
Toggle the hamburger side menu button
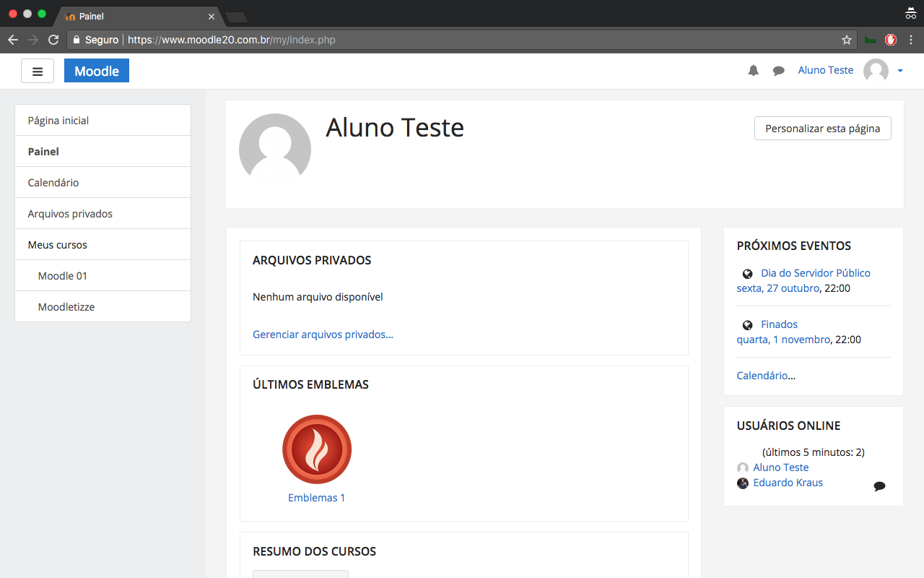point(38,71)
